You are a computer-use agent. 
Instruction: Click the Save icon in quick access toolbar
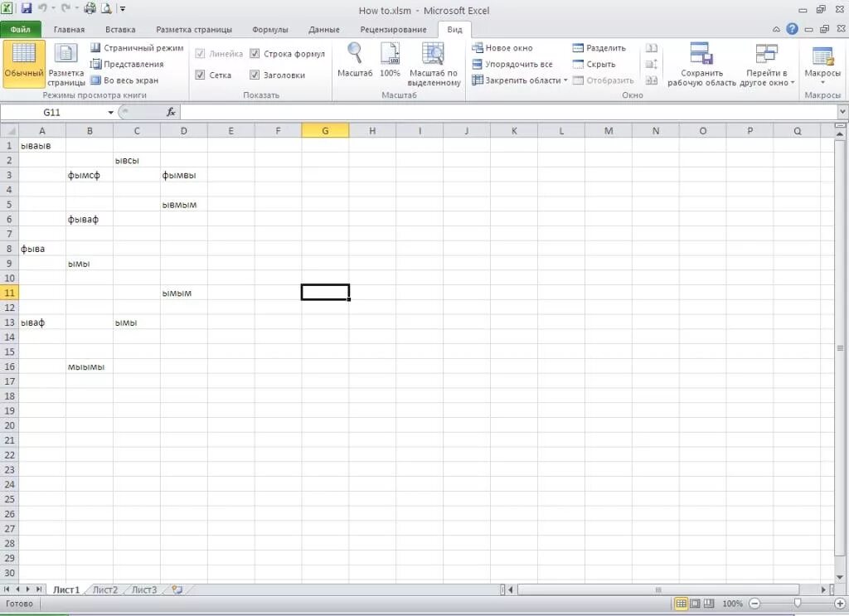(26, 8)
